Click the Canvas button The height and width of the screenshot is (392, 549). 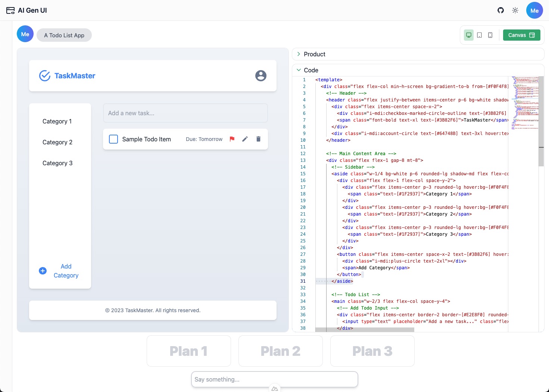(521, 35)
